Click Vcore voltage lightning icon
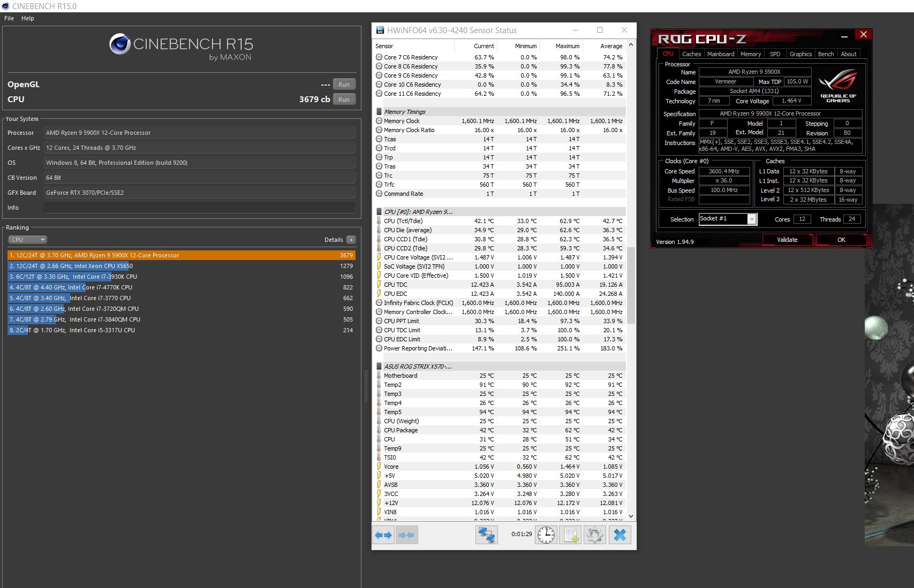 coord(379,467)
